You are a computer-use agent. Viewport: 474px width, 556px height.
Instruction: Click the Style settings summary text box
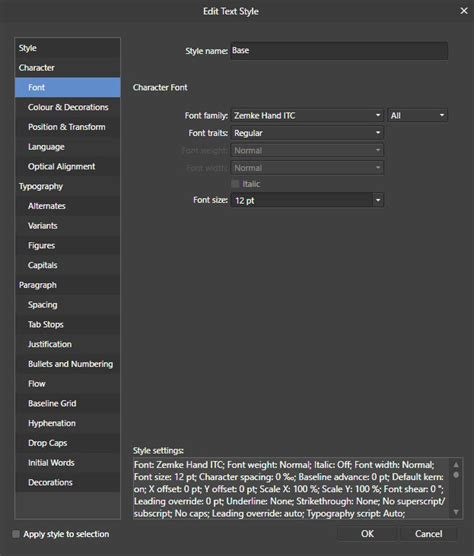click(291, 489)
